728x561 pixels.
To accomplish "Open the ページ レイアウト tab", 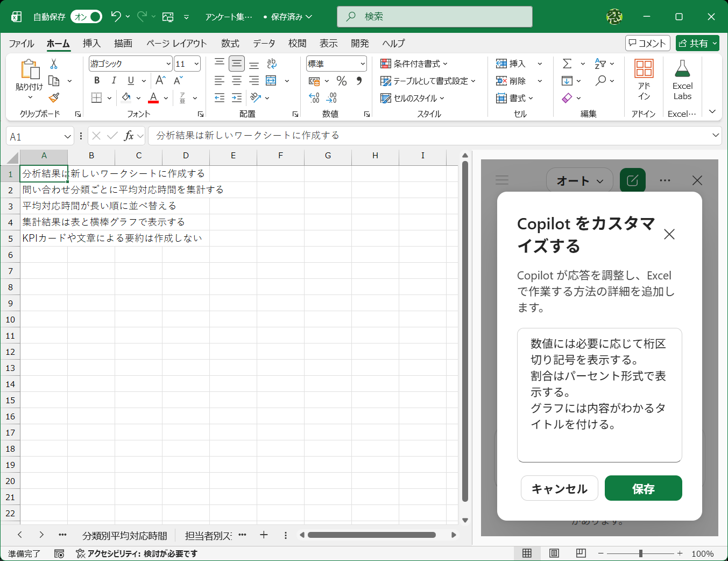I will [176, 44].
